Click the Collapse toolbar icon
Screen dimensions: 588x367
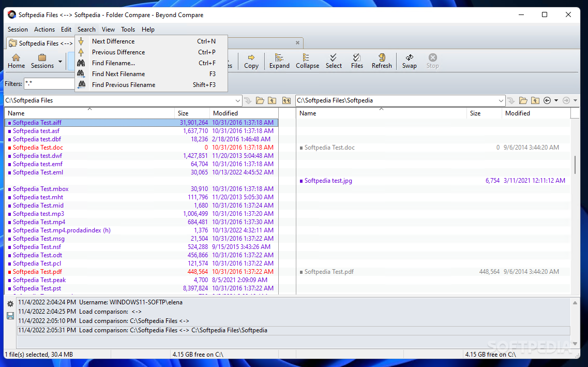coord(307,61)
